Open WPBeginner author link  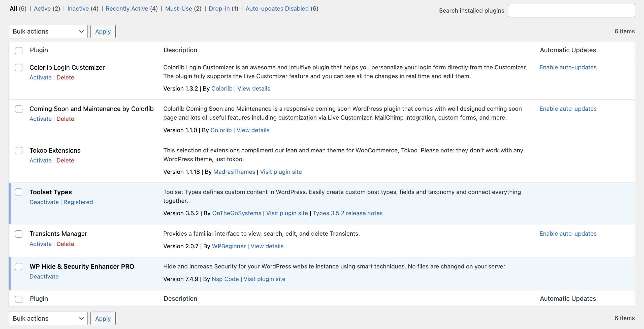coord(229,246)
